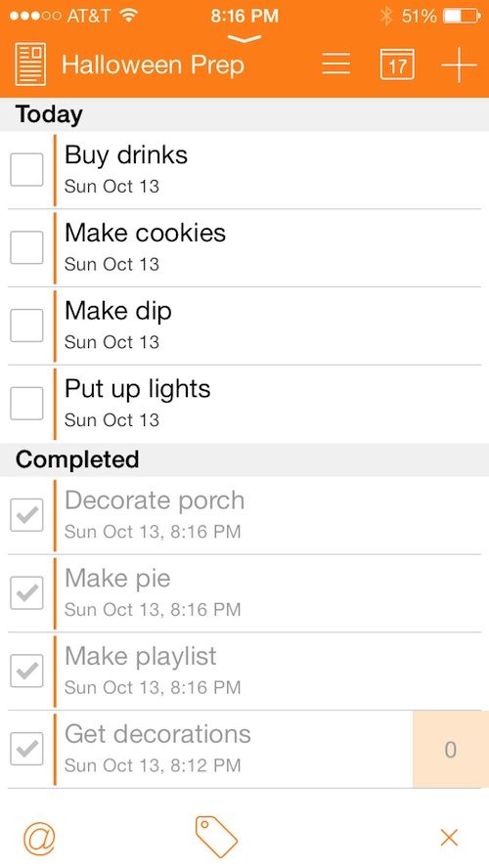The width and height of the screenshot is (489, 868).
Task: Open the calendar icon showing 17
Action: coord(397,65)
